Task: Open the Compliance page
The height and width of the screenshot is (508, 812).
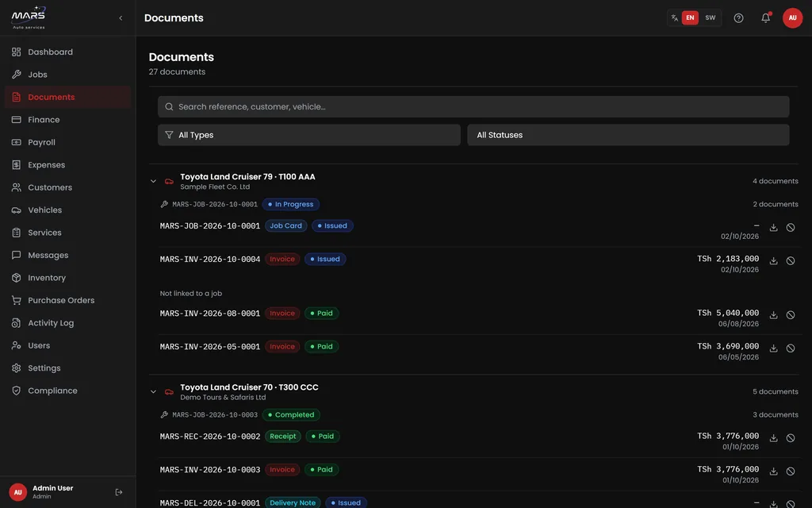Action: pyautogui.click(x=68, y=391)
